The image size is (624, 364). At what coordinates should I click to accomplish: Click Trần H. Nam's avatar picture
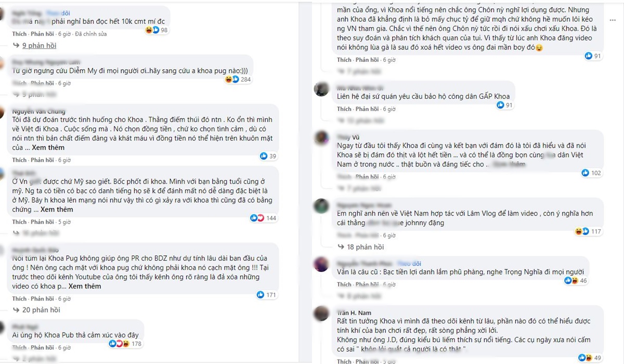321,314
